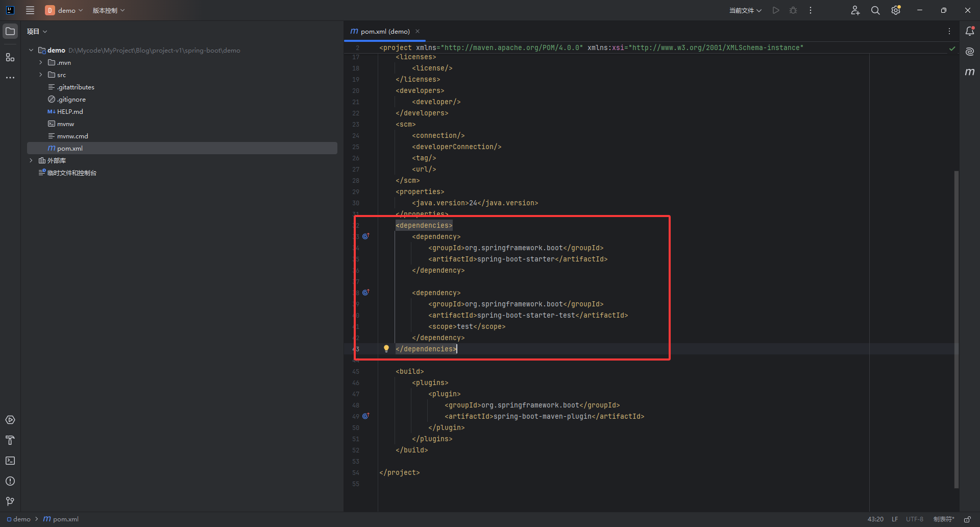The height and width of the screenshot is (527, 980).
Task: Click the Search Everywhere magnifier icon
Action: (x=875, y=10)
